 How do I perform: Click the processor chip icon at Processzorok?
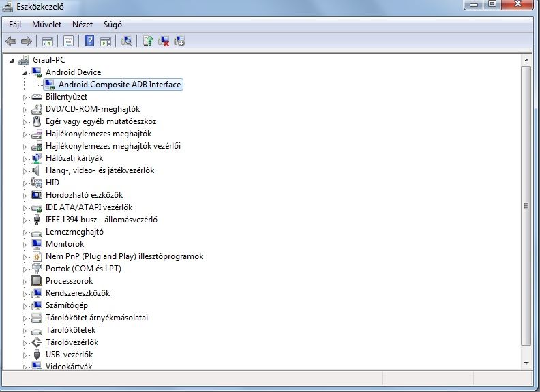37,281
